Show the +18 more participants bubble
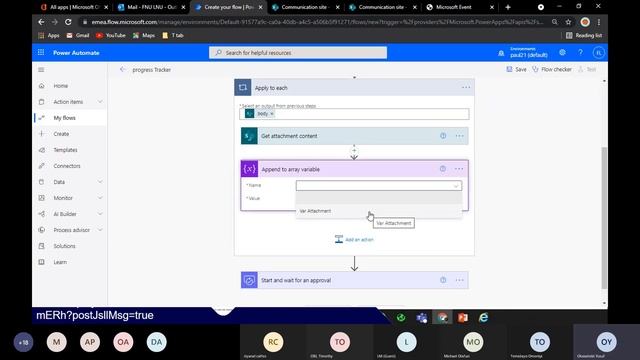Viewport: 640px width, 360px height. tap(23, 342)
